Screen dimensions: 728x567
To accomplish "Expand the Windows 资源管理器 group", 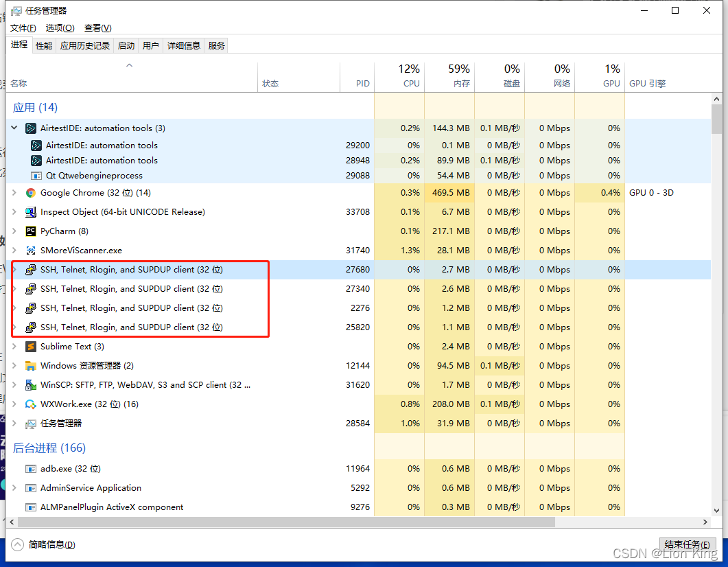I will (x=14, y=366).
